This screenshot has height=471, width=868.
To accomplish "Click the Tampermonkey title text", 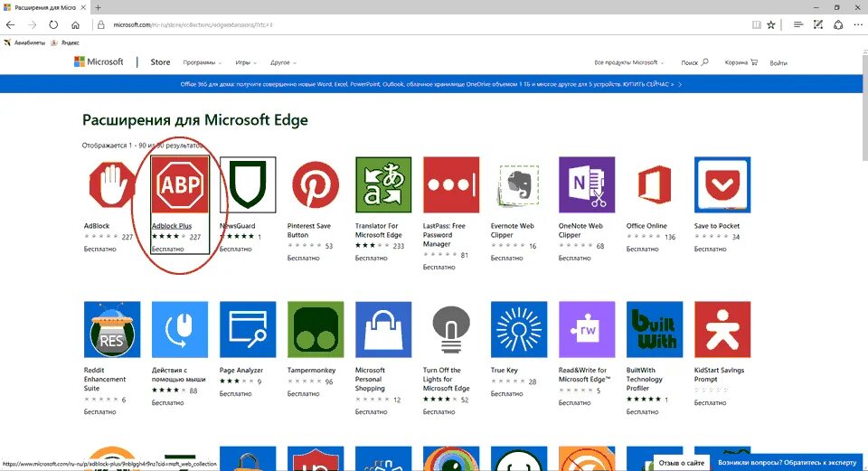I will (x=311, y=371).
